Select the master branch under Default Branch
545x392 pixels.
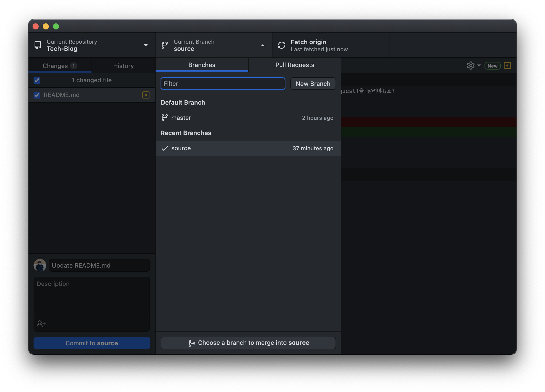pyautogui.click(x=181, y=118)
